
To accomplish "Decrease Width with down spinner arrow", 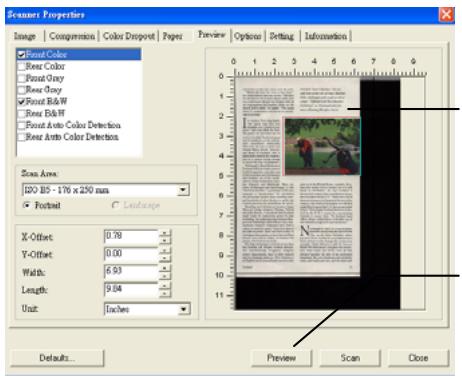I will coord(165,276).
